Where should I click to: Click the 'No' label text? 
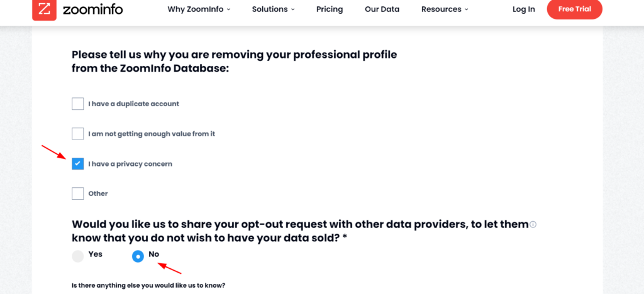click(153, 254)
